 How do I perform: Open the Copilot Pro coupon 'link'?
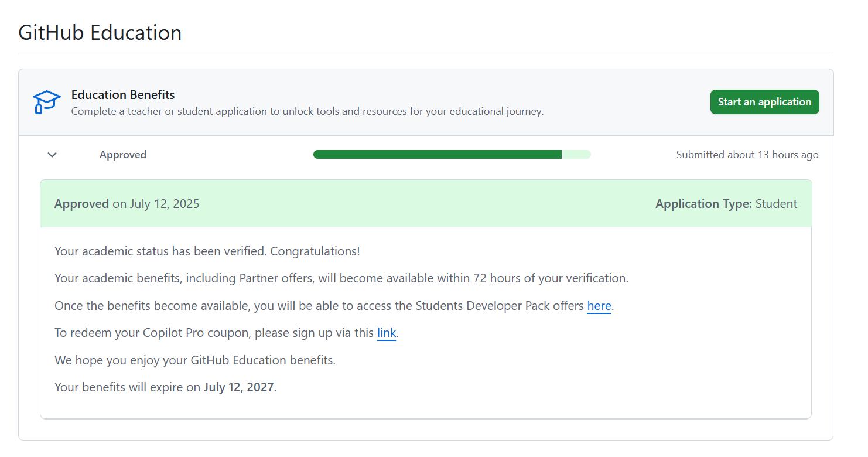click(387, 333)
